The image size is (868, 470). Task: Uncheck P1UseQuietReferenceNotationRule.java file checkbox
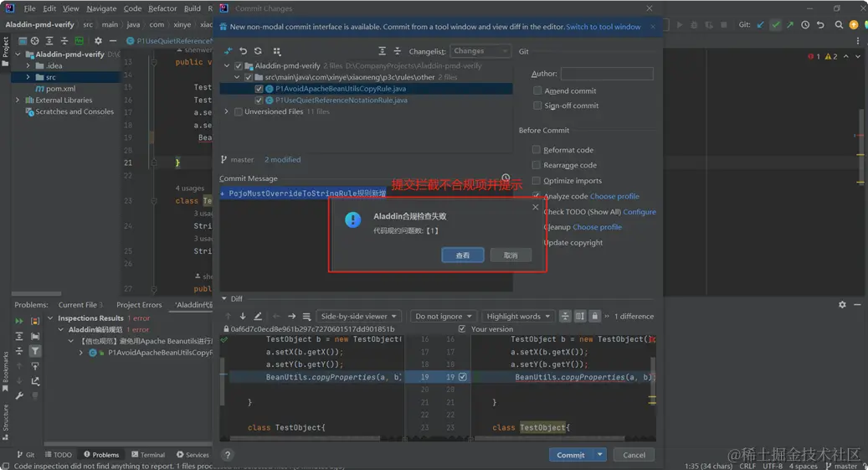pos(259,101)
